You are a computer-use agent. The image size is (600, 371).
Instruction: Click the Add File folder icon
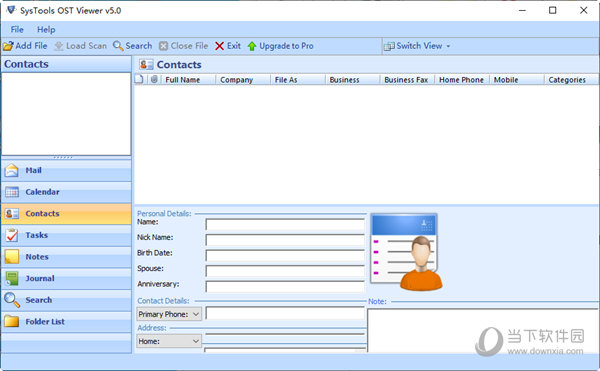[8, 46]
